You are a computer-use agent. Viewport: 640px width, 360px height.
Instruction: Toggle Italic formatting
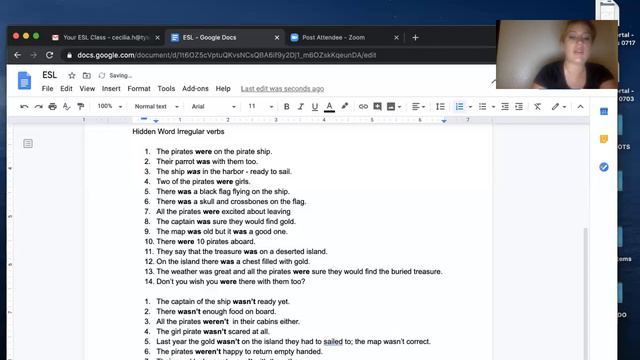click(x=301, y=107)
